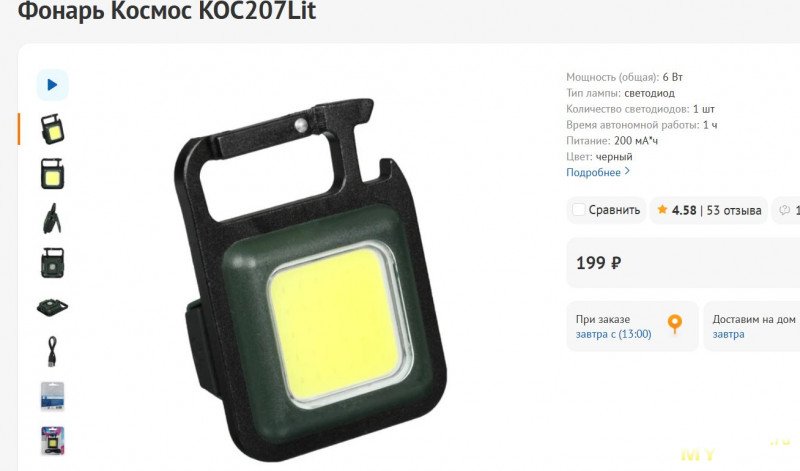The image size is (800, 471).
Task: Play the product video thumbnail
Action: coord(52,85)
